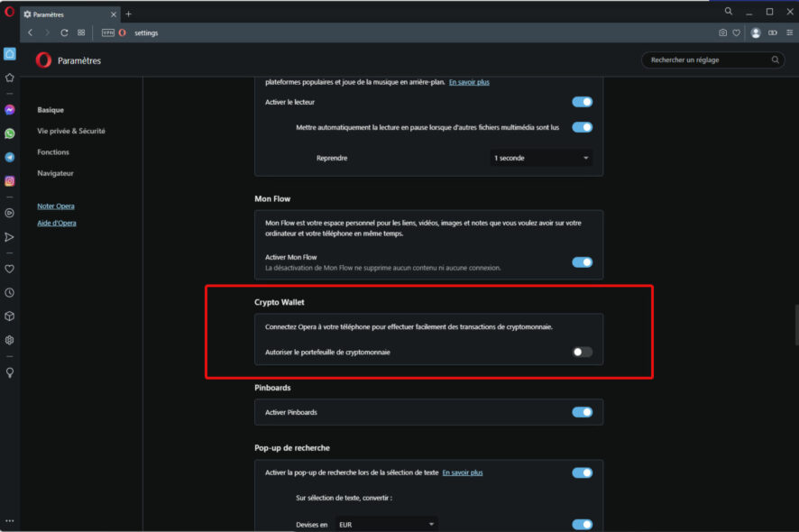Open Instagram in the sidebar
Screen dimensions: 799x532
click(10, 181)
